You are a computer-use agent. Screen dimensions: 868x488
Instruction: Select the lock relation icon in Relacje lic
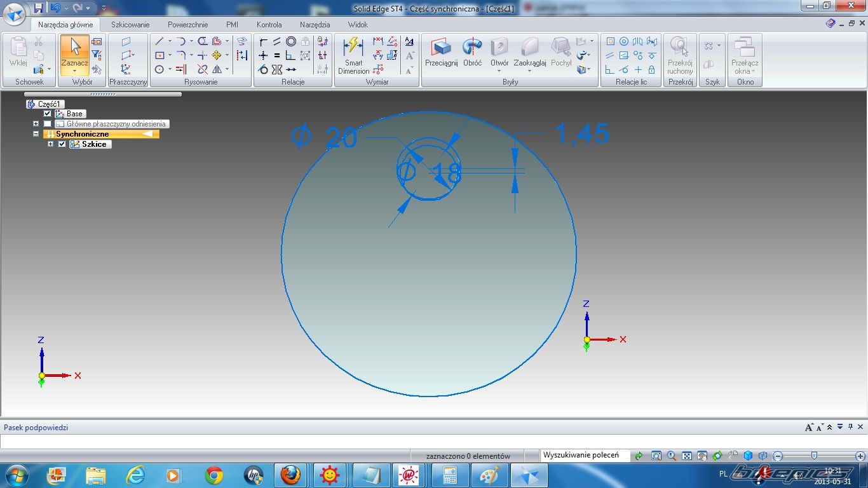pyautogui.click(x=651, y=69)
